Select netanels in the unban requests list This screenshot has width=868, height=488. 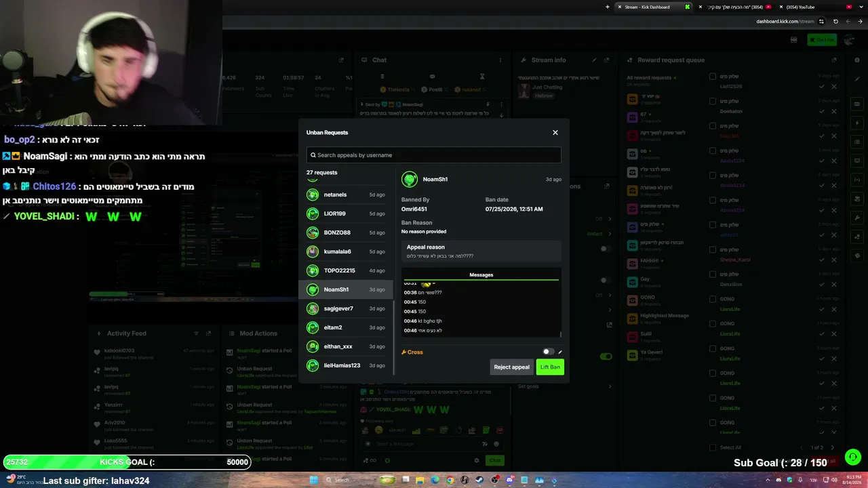(x=346, y=195)
